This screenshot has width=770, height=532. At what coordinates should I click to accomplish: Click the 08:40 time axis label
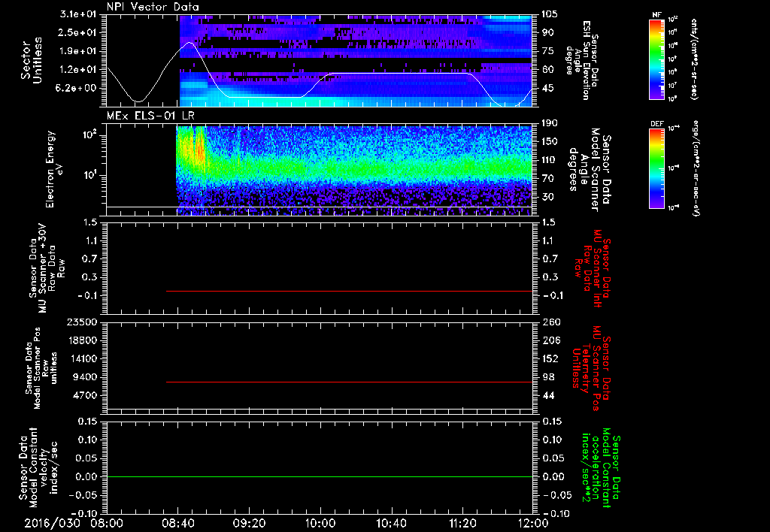pyautogui.click(x=177, y=523)
